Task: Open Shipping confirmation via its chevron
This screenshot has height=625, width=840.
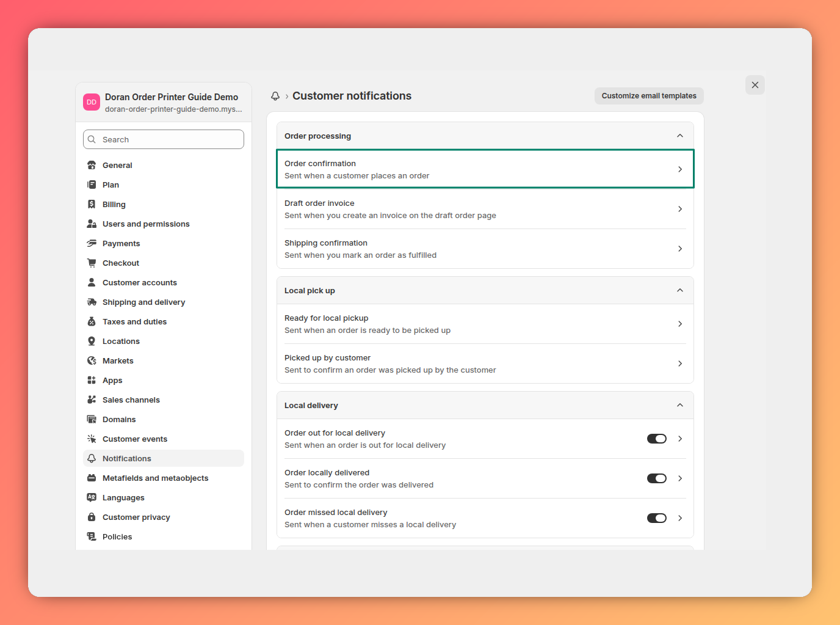Action: coord(680,249)
